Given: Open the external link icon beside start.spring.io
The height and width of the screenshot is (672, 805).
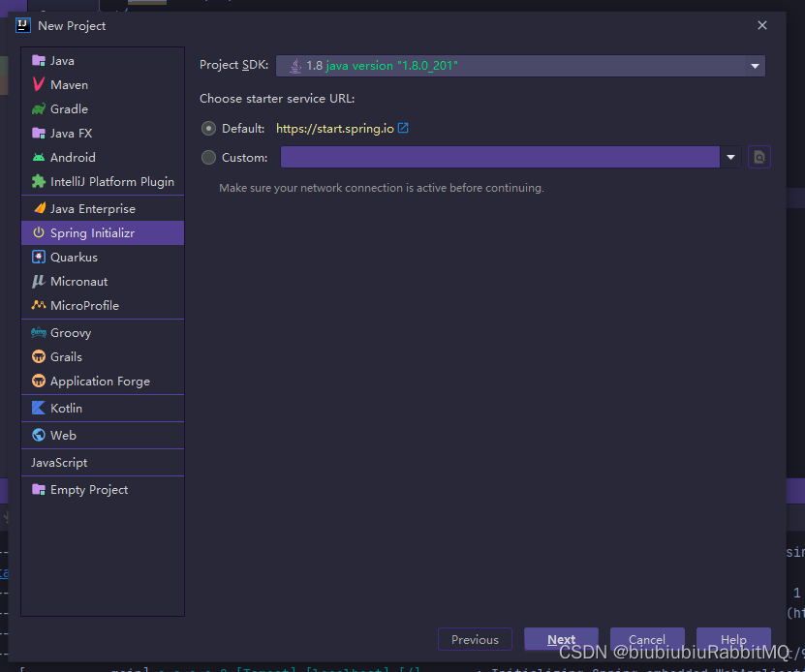Looking at the screenshot, I should 403,128.
